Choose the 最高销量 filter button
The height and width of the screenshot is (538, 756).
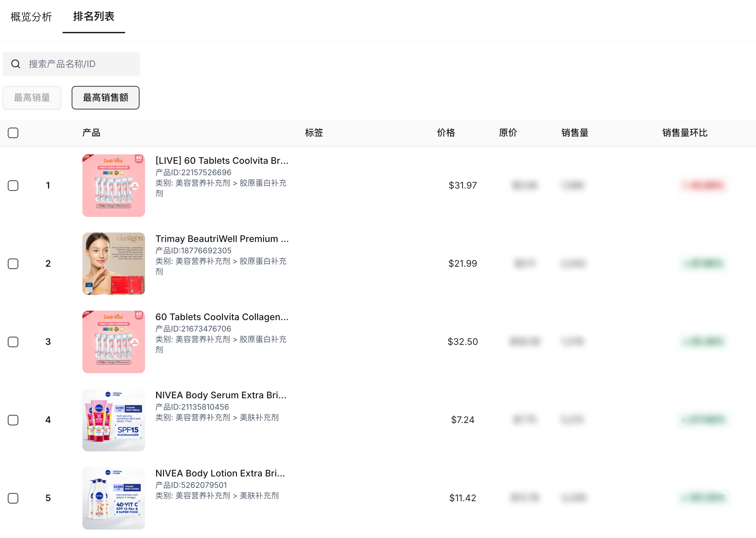pos(32,97)
